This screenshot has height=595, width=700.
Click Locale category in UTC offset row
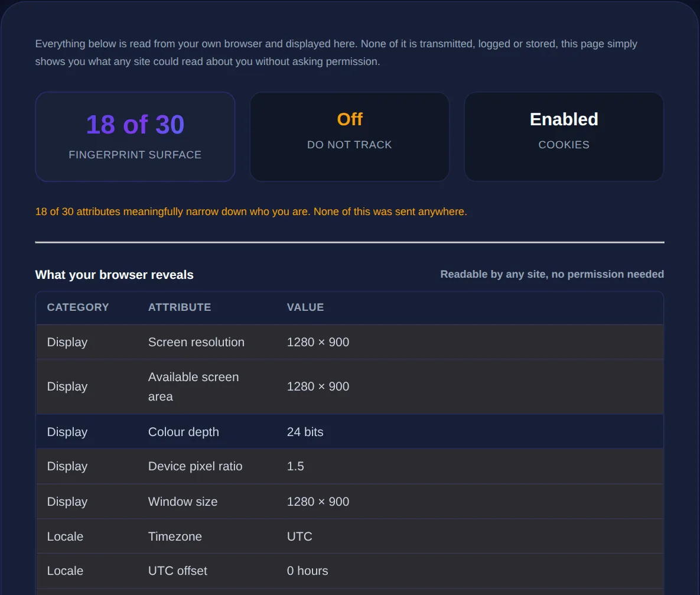(65, 571)
